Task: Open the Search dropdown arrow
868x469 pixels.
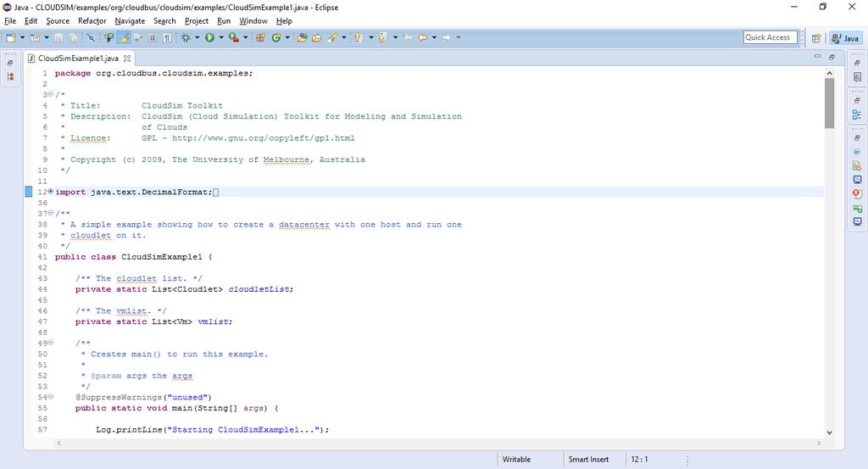Action: [344, 37]
